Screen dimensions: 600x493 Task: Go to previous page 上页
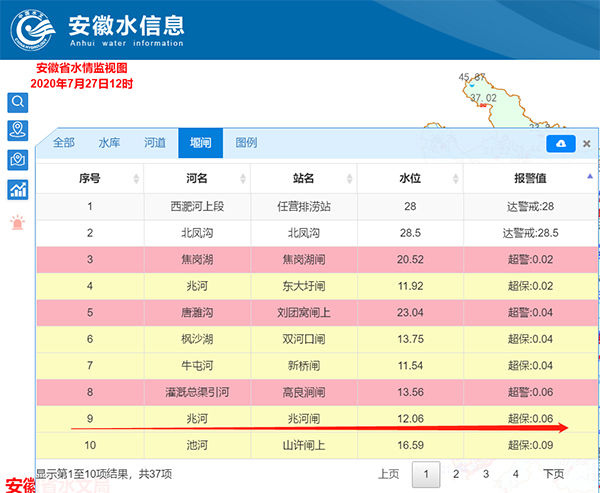coord(388,474)
